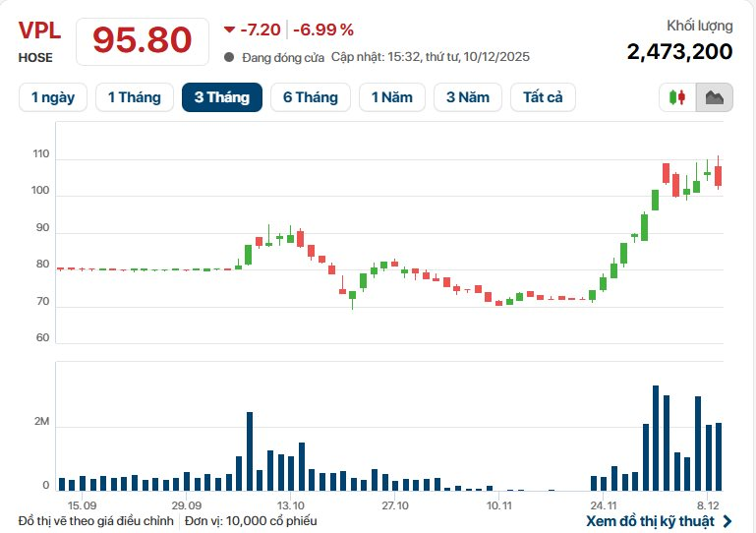Show the 1 Năm price history
Viewport: 756px width, 533px height.
[x=391, y=97]
